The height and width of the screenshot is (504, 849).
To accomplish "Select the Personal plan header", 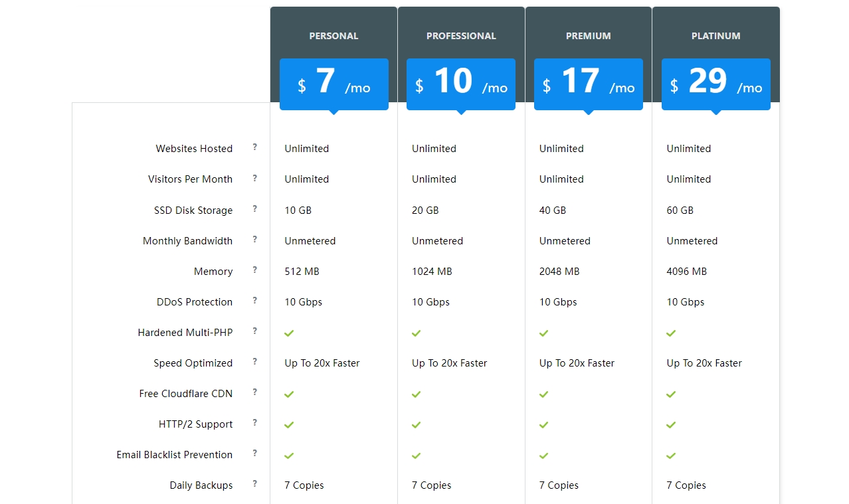I will click(x=333, y=36).
